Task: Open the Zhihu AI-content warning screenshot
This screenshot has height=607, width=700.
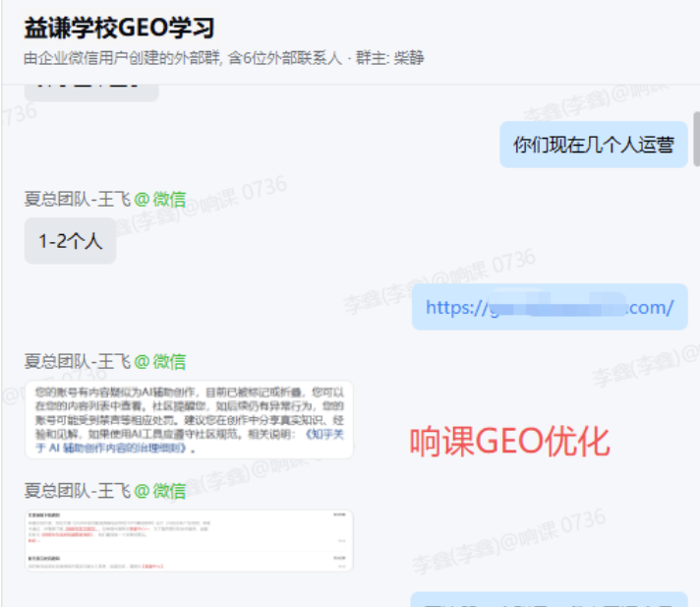Action: tap(190, 419)
